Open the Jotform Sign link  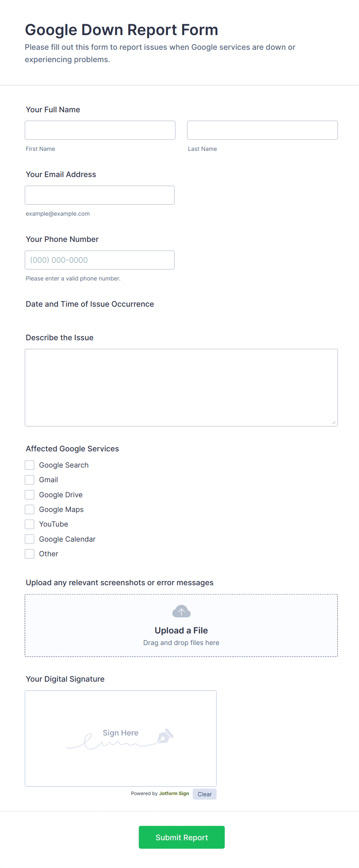click(x=174, y=794)
